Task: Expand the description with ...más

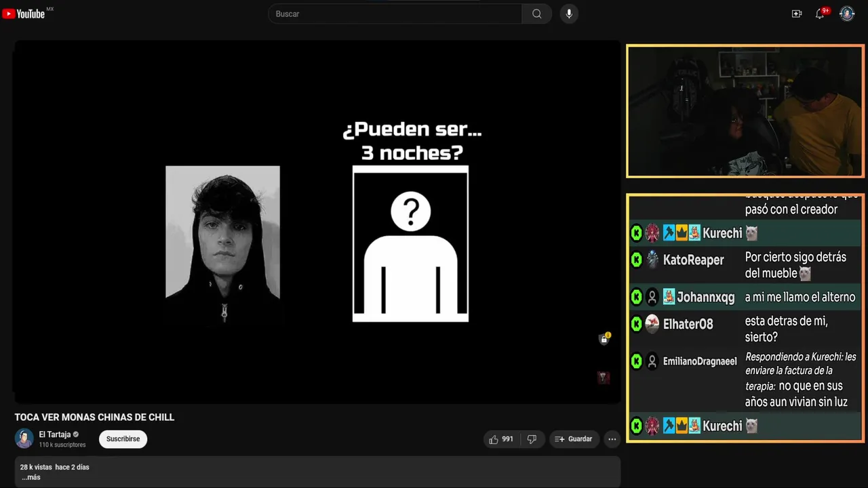Action: point(31,477)
